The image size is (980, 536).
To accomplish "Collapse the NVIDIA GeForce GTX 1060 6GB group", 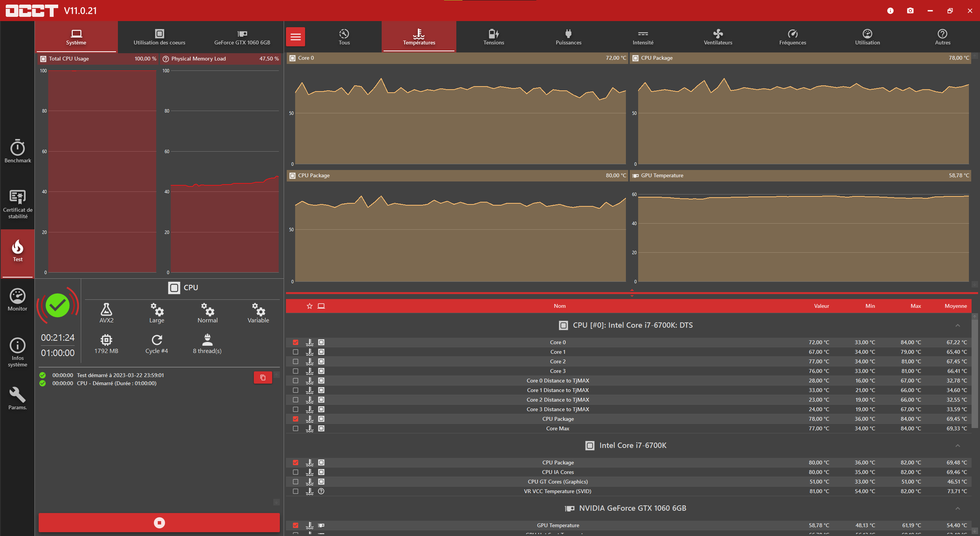I will [x=958, y=508].
